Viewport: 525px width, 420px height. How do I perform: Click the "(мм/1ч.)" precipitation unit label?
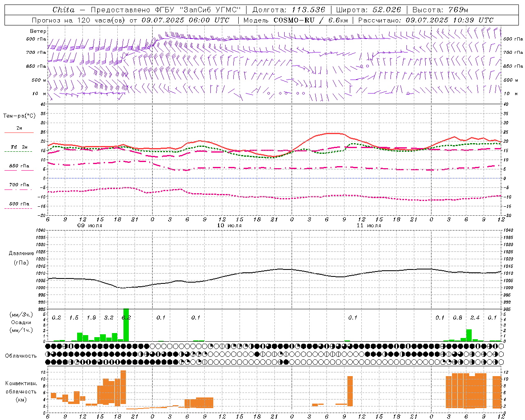click(21, 330)
